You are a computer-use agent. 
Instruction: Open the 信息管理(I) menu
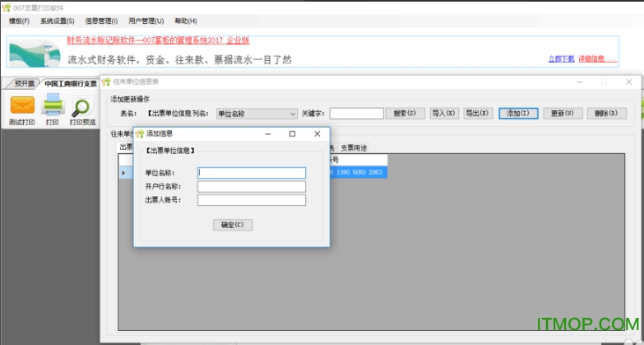pos(101,21)
